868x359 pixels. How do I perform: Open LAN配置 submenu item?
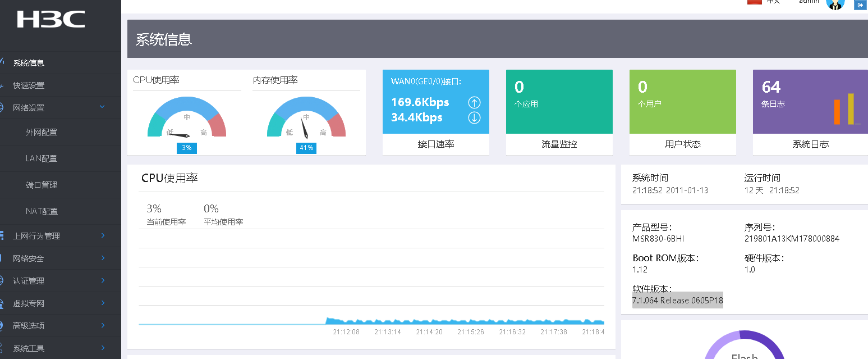click(42, 158)
